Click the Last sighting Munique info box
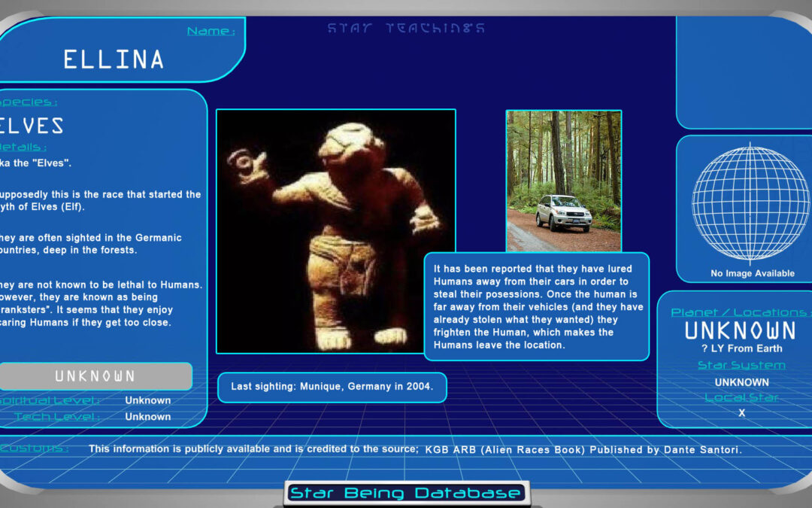This screenshot has height=508, width=812. [x=332, y=387]
